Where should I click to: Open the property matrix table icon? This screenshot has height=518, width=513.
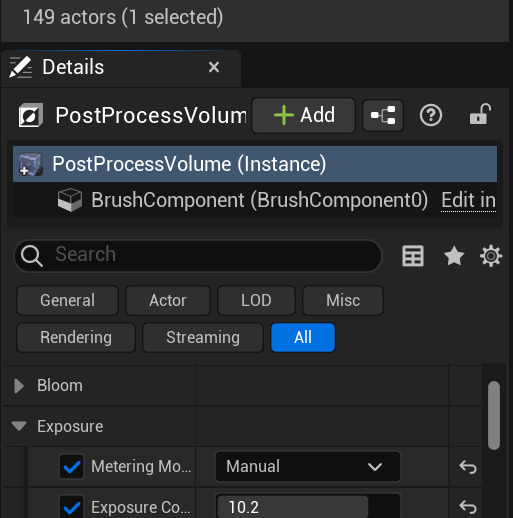413,256
